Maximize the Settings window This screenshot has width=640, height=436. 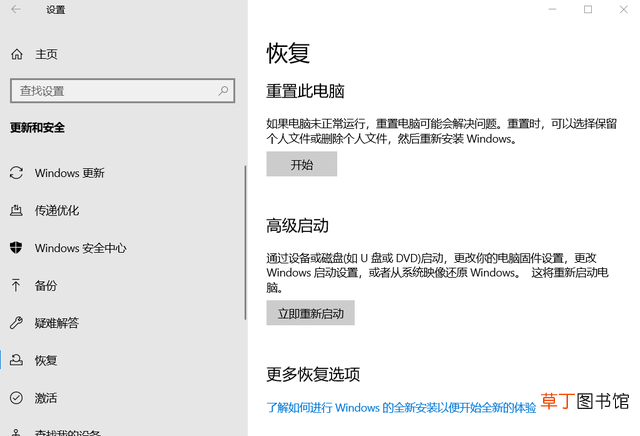tap(588, 9)
